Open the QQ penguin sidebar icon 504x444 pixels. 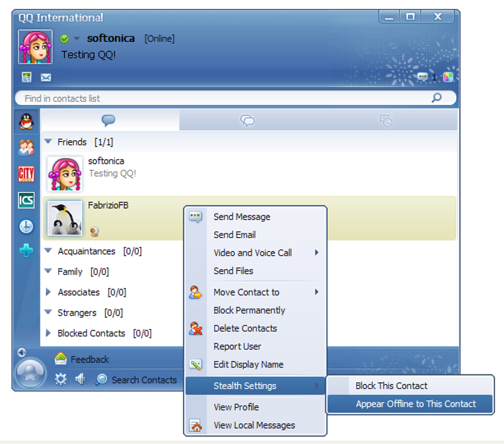pyautogui.click(x=26, y=121)
